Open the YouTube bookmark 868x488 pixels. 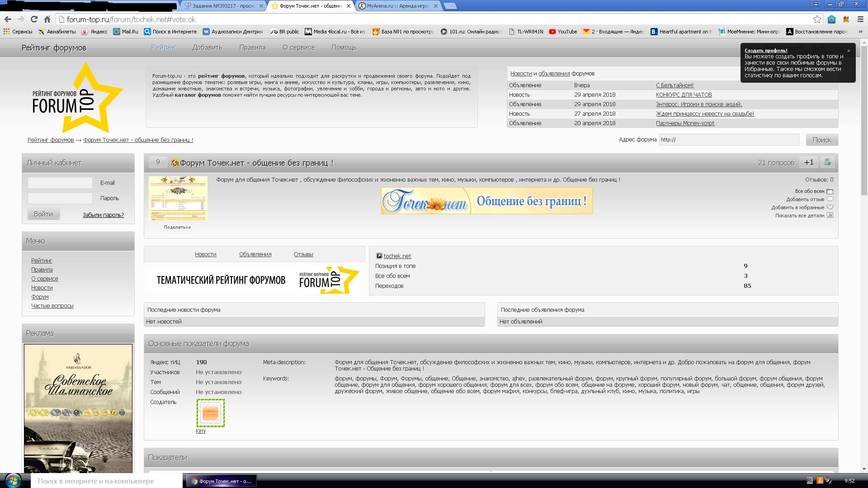[563, 32]
